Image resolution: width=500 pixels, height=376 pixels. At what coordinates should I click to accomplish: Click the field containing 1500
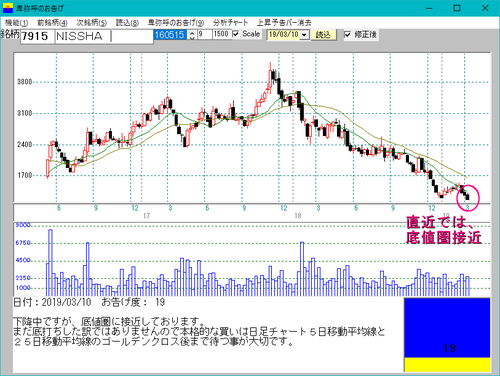(222, 34)
